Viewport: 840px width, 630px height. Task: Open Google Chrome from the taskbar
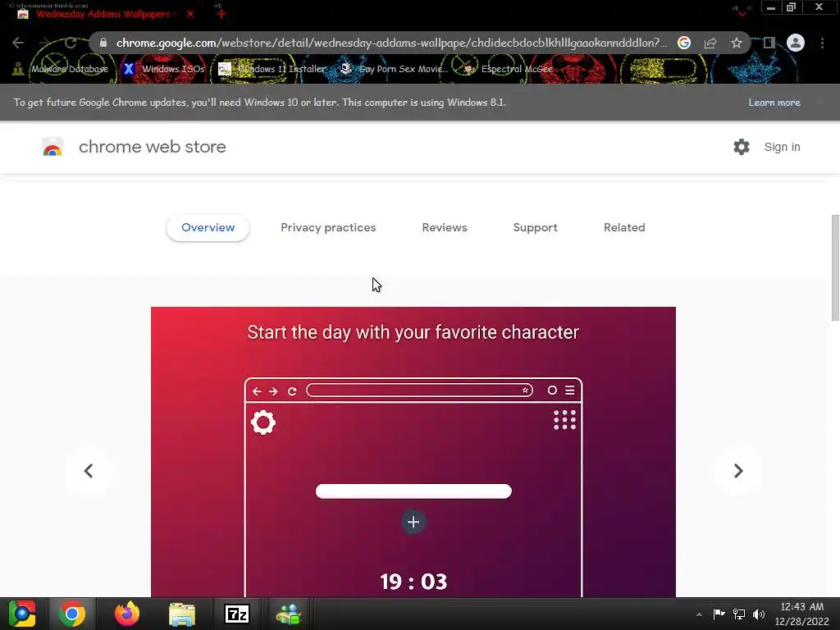coord(72,614)
